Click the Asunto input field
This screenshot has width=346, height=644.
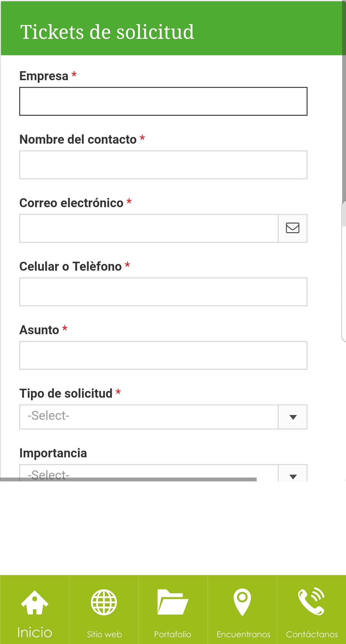(163, 355)
